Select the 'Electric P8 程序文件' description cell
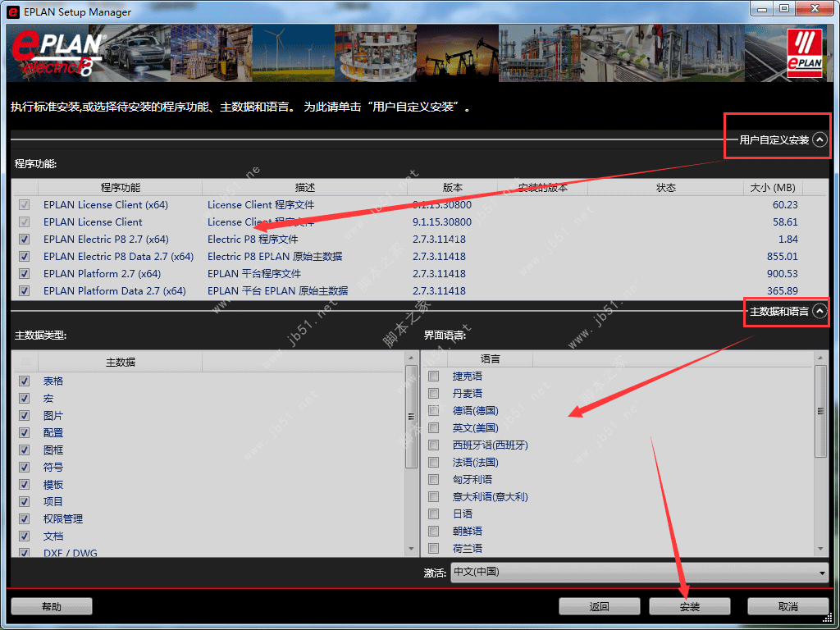Image resolution: width=840 pixels, height=630 pixels. pyautogui.click(x=253, y=239)
